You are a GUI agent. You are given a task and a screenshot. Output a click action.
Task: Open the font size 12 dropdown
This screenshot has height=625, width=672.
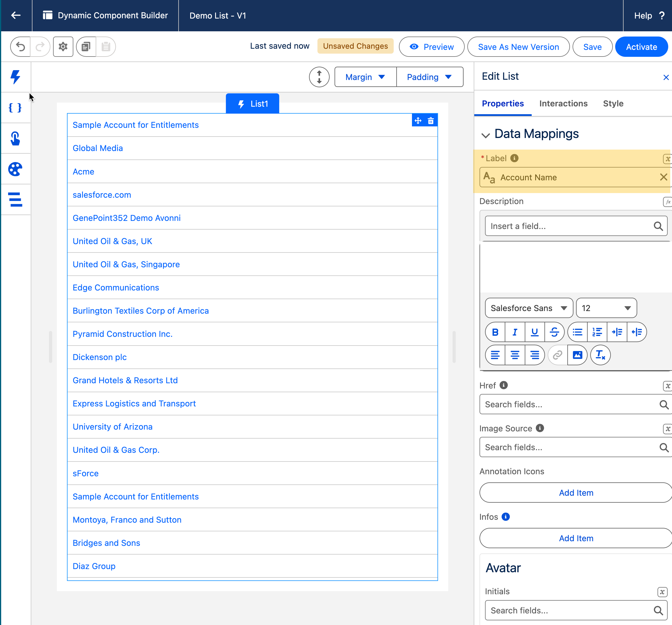coord(606,308)
